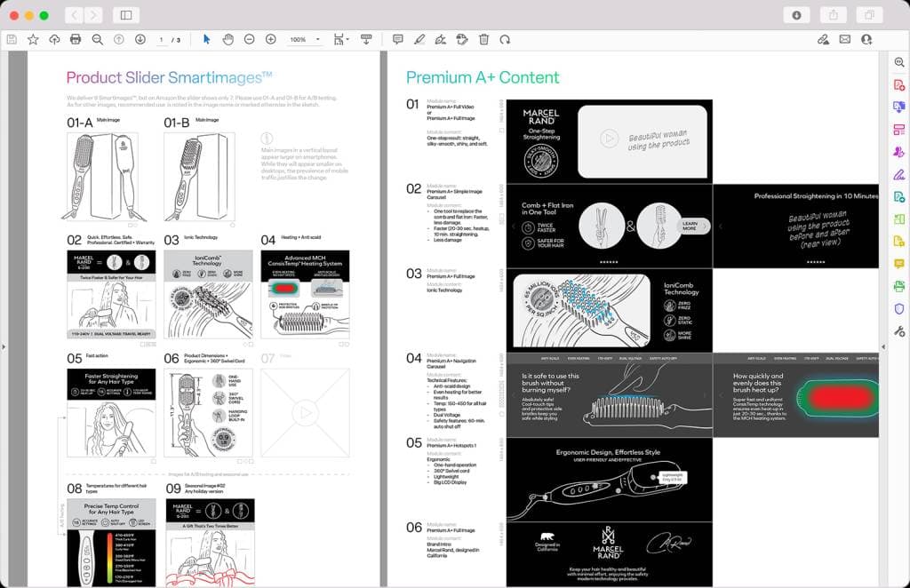The height and width of the screenshot is (588, 910).
Task: Click the LEARN MORE pill in module 02
Action: [x=693, y=226]
